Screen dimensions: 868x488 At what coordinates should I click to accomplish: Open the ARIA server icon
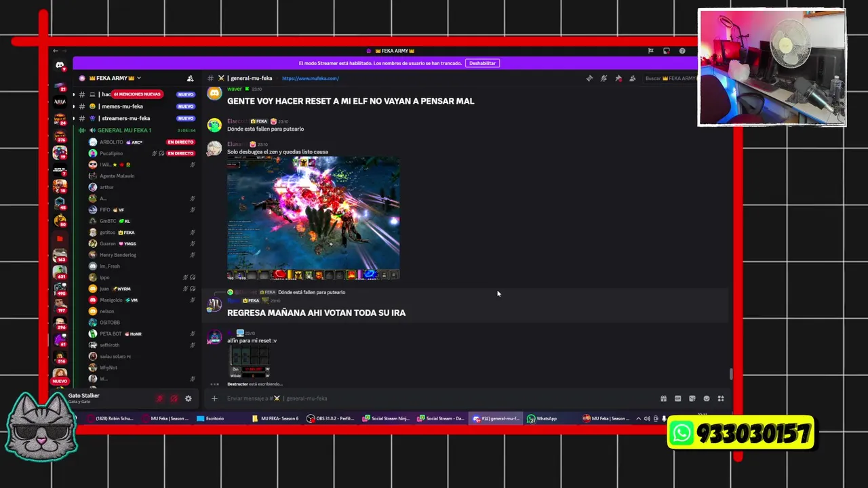click(60, 102)
